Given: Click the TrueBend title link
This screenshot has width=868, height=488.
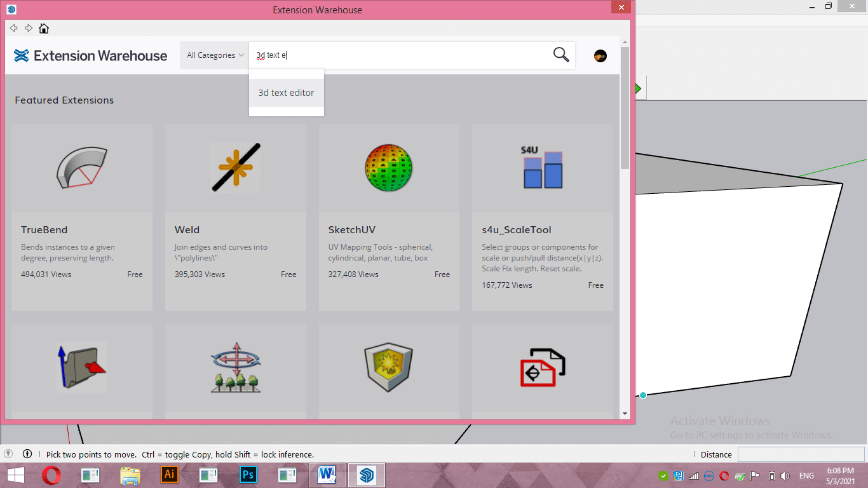Looking at the screenshot, I should click(44, 230).
